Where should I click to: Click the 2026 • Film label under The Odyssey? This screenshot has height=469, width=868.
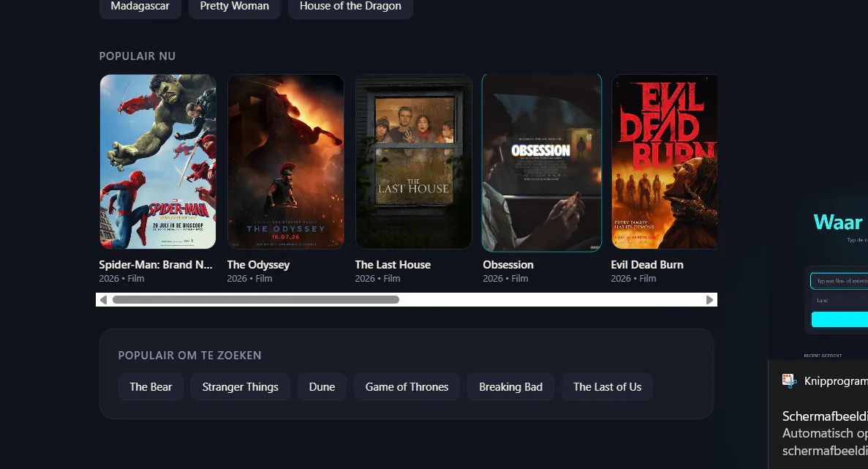pyautogui.click(x=249, y=279)
